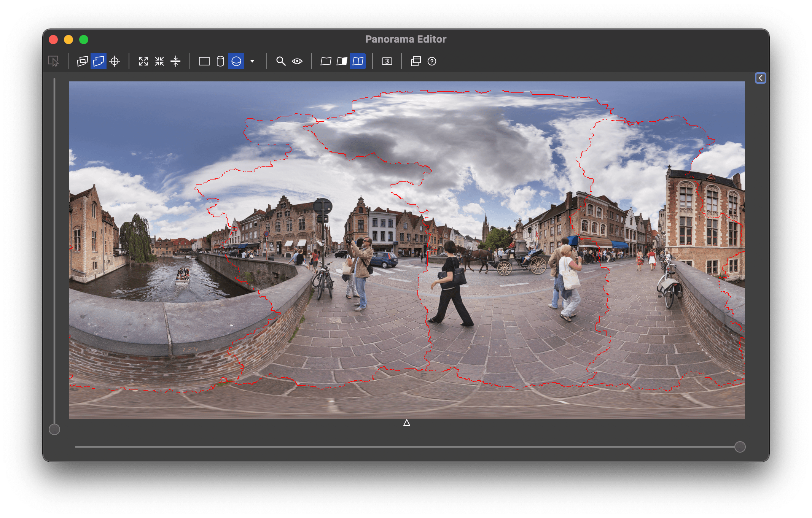The image size is (812, 518).
Task: Choose the cylindrical projection icon
Action: [220, 61]
